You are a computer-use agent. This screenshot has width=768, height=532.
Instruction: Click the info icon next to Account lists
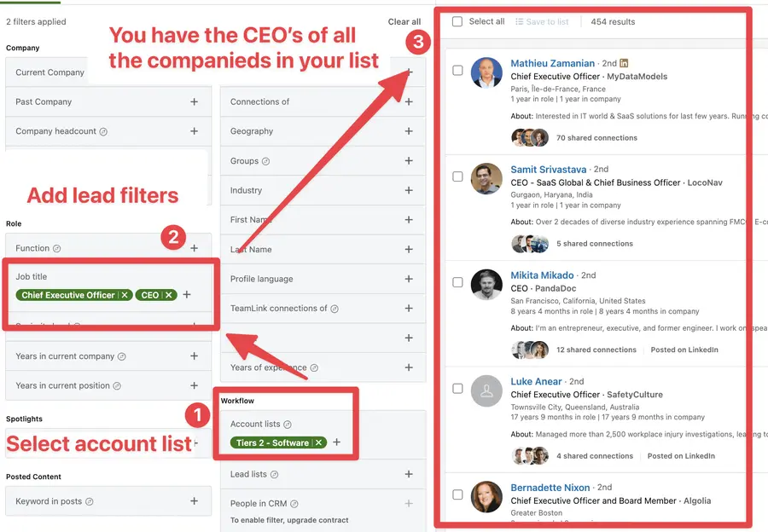coord(288,423)
